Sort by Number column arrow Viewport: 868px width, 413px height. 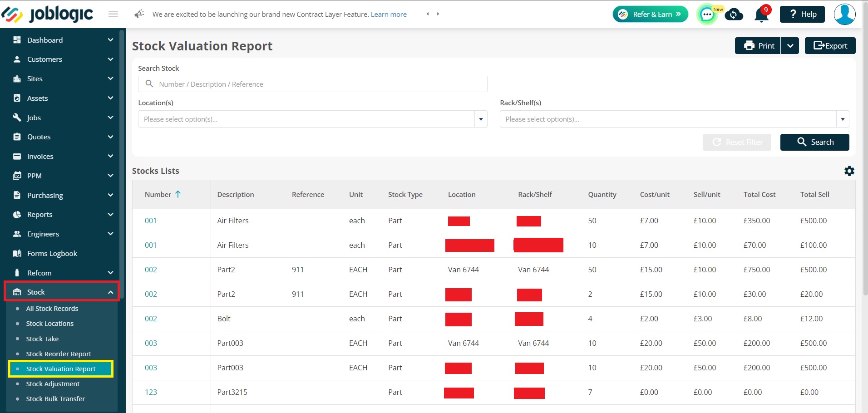pos(178,194)
